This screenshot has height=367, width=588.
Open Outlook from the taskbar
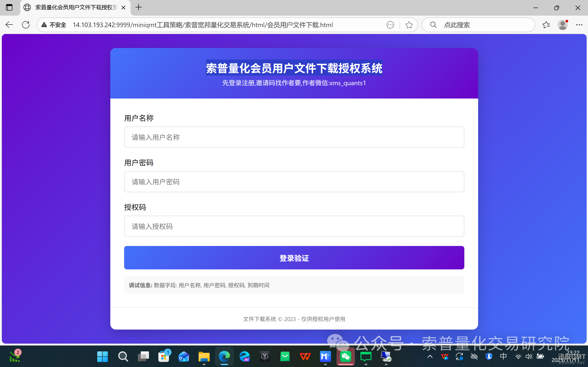click(184, 357)
